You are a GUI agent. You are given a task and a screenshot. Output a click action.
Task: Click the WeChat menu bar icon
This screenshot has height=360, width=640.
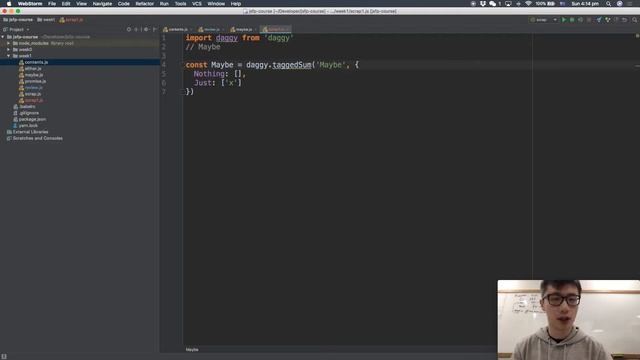(x=492, y=4)
